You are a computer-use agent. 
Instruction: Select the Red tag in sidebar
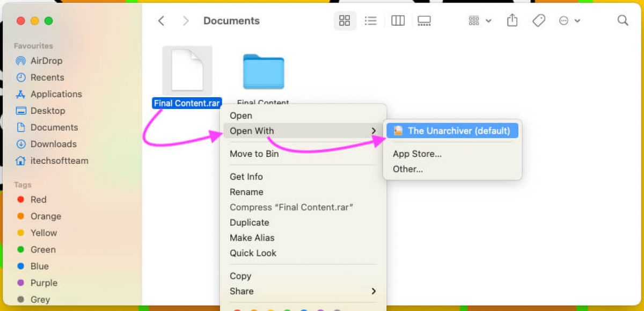pos(32,199)
